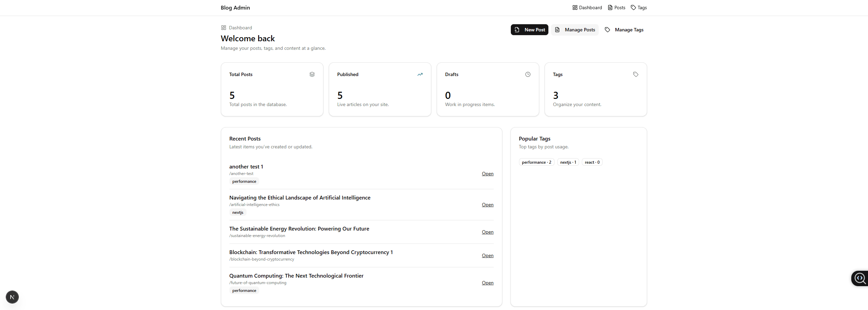Click the N avatar circle at bottom left
The height and width of the screenshot is (310, 868).
click(x=12, y=297)
